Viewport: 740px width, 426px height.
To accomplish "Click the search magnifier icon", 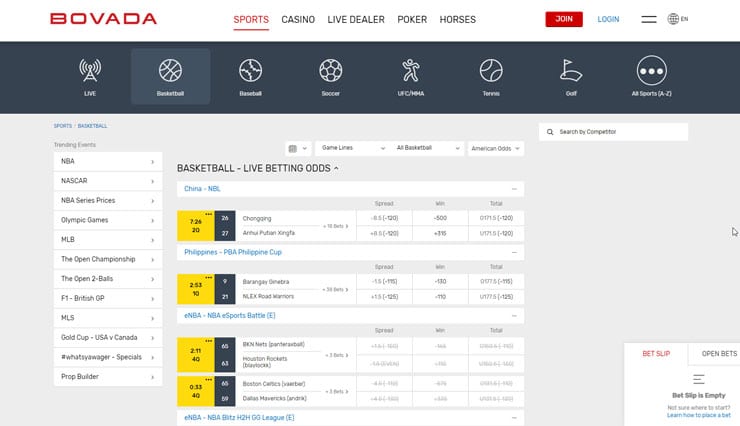I will [550, 132].
